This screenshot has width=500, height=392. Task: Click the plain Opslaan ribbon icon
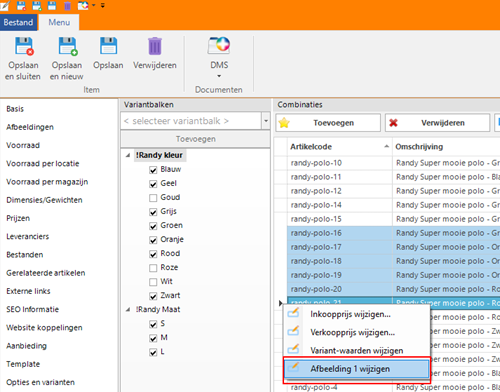(x=108, y=46)
